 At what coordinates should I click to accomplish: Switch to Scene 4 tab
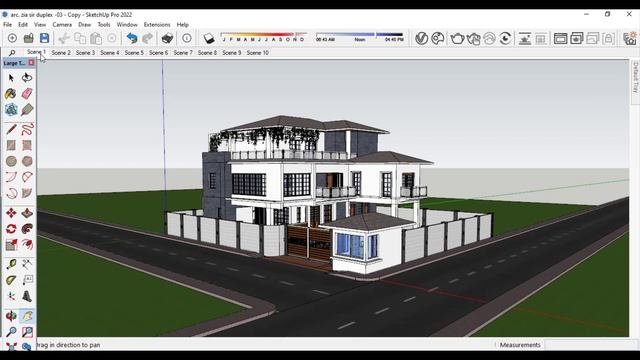(110, 53)
